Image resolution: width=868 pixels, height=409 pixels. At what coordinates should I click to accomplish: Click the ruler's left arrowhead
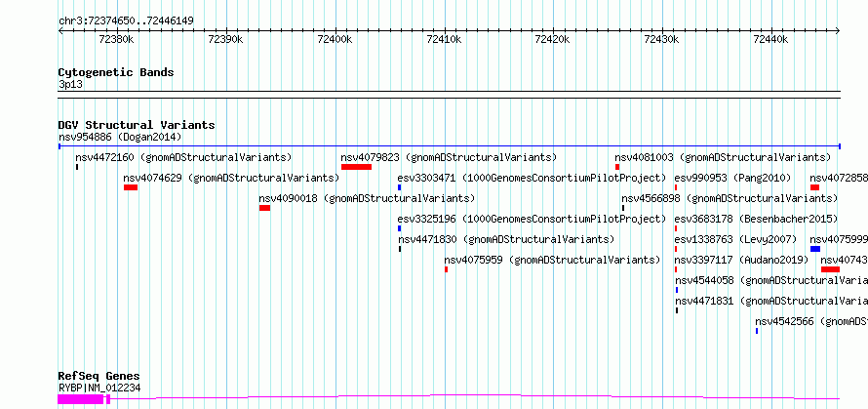point(60,31)
